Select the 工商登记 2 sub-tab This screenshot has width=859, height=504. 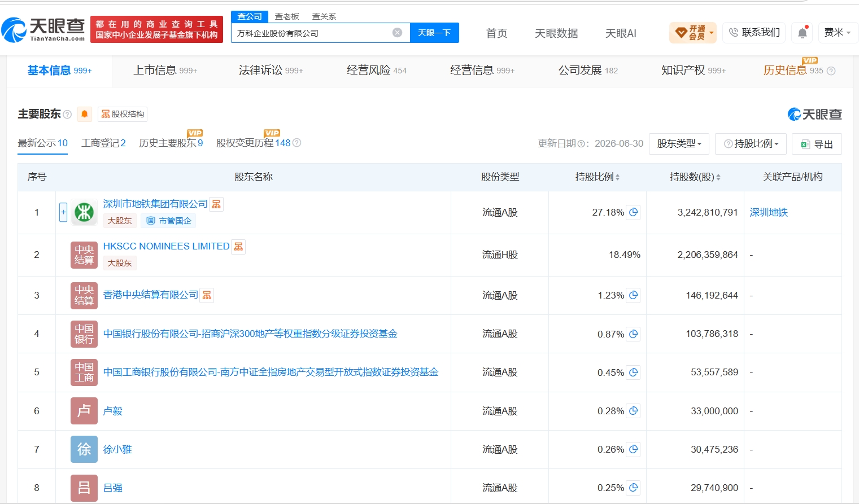[x=103, y=143]
